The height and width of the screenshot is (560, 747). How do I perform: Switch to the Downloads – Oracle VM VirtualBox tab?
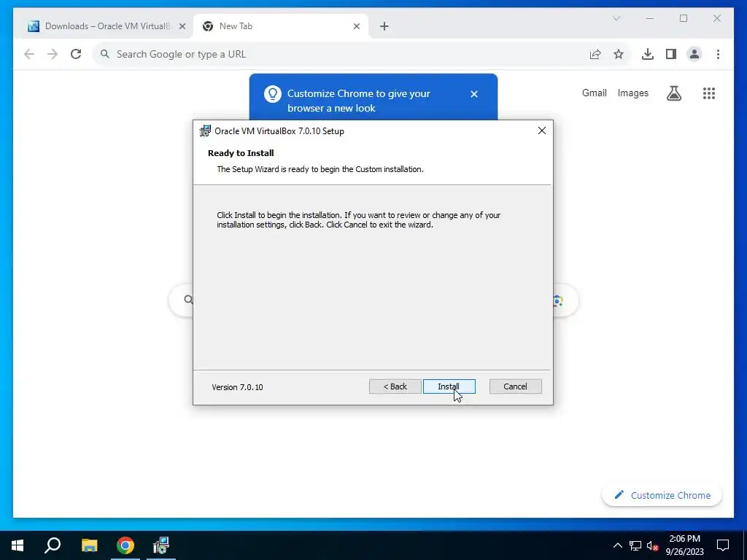(105, 26)
